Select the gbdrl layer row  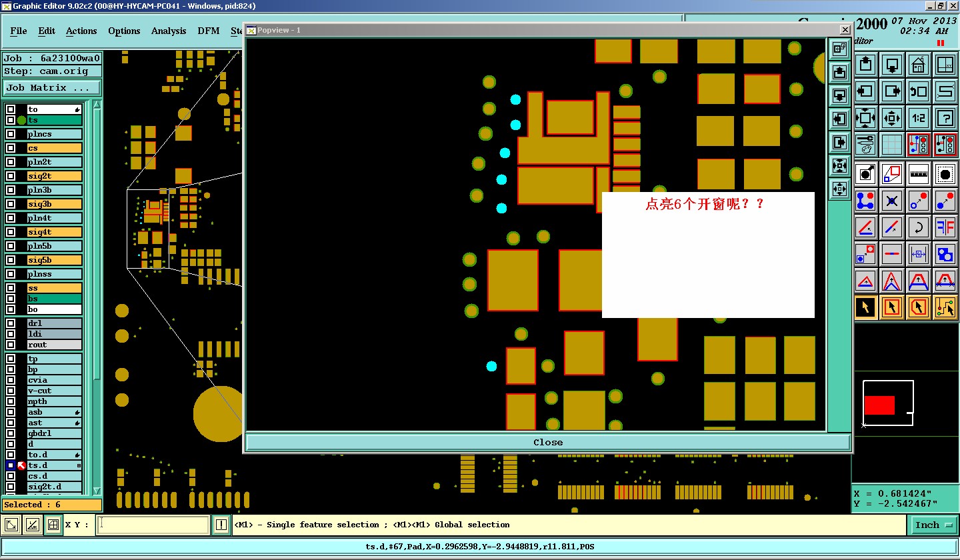[55, 433]
